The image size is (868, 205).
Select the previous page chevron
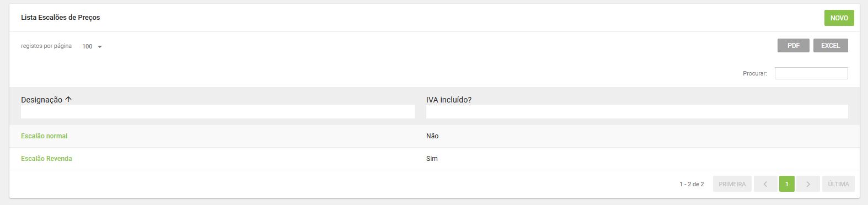pyautogui.click(x=765, y=184)
